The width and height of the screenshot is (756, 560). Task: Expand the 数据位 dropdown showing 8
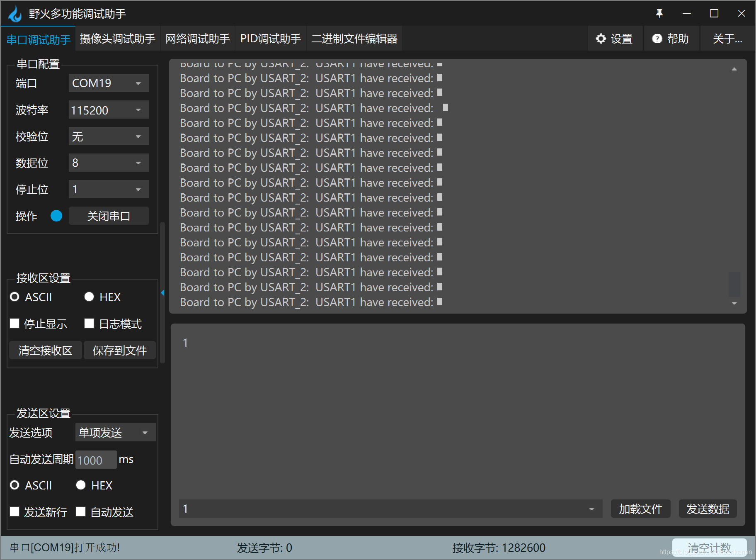109,163
